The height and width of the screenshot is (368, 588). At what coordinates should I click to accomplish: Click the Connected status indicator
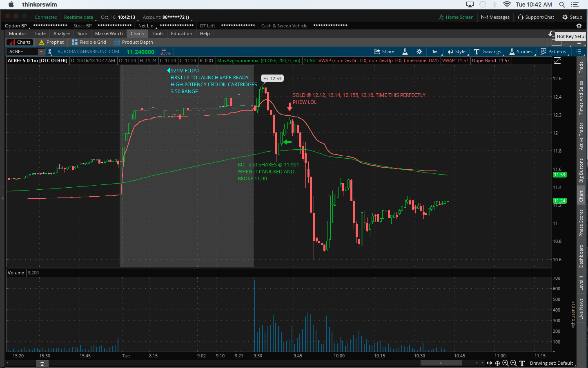[46, 17]
